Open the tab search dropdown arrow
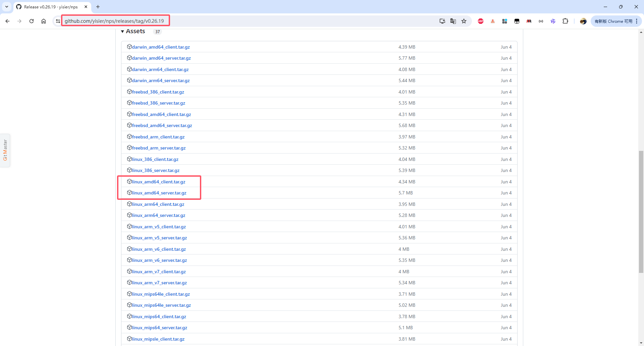Screen dimensions: 644x346 click(x=7, y=7)
